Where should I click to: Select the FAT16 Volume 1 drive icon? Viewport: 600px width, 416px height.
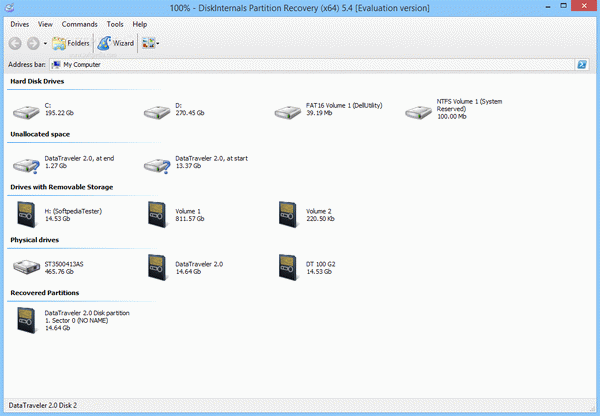288,112
